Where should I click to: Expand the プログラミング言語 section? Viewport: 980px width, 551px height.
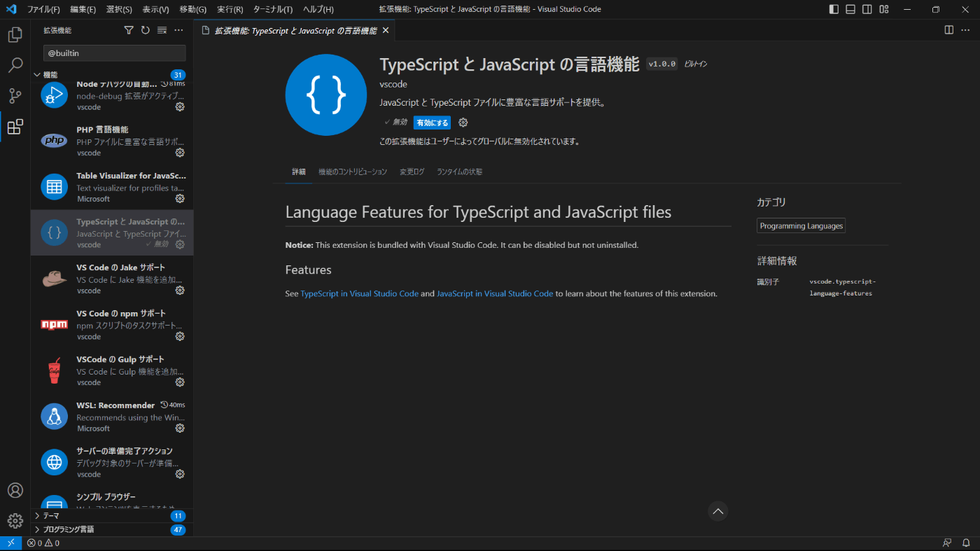112,529
